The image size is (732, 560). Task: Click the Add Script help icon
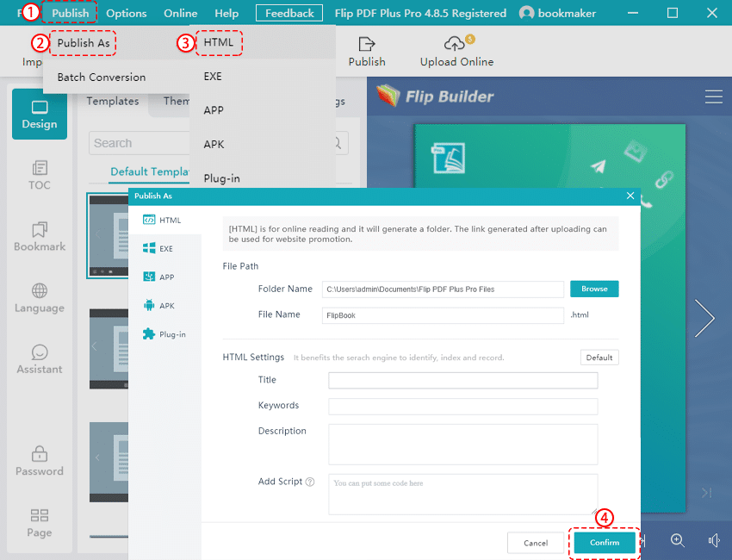point(310,482)
